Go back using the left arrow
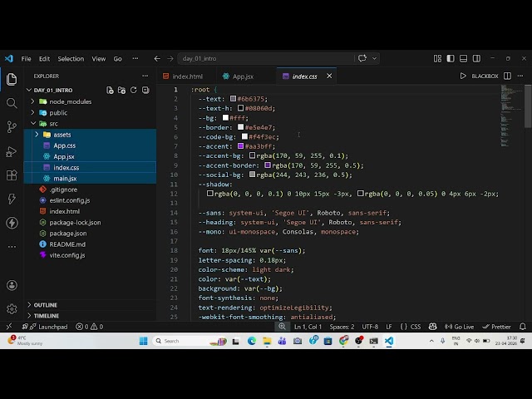Screen dimensions: 532x399 tap(157, 59)
